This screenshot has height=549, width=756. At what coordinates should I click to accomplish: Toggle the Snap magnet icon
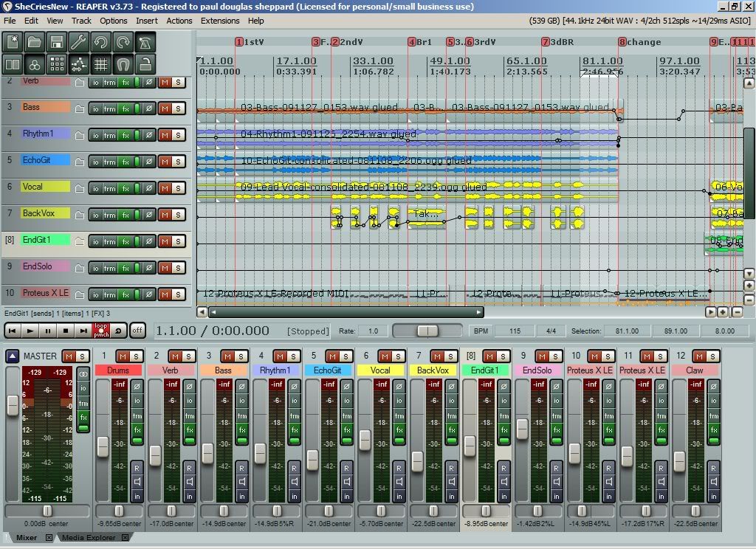[123, 64]
